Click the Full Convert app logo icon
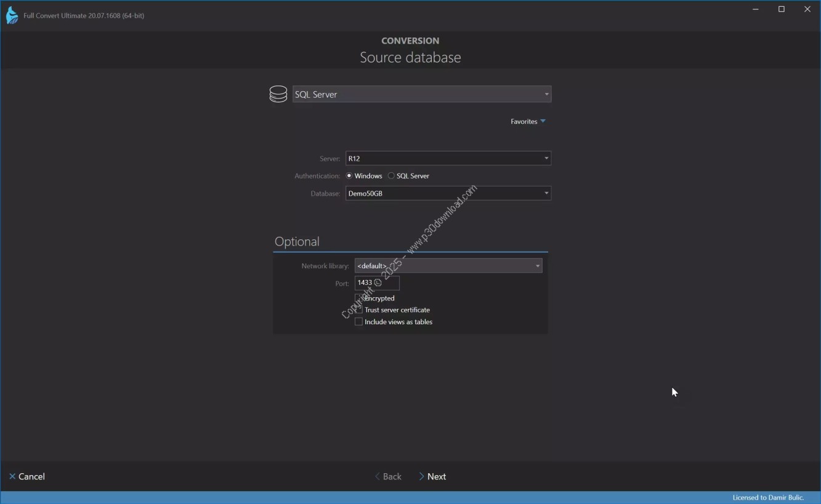The width and height of the screenshot is (821, 504). click(12, 15)
